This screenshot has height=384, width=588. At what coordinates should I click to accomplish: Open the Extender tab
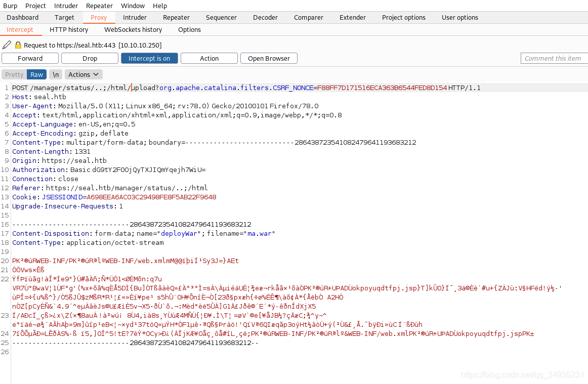pos(353,17)
